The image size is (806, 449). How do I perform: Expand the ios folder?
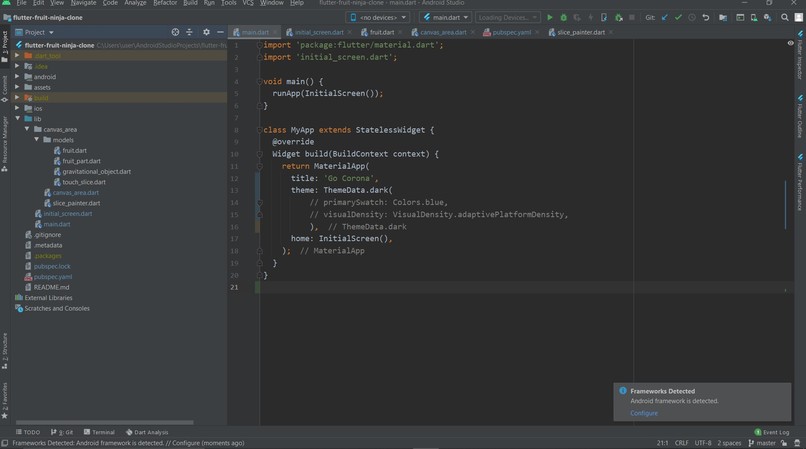point(17,108)
